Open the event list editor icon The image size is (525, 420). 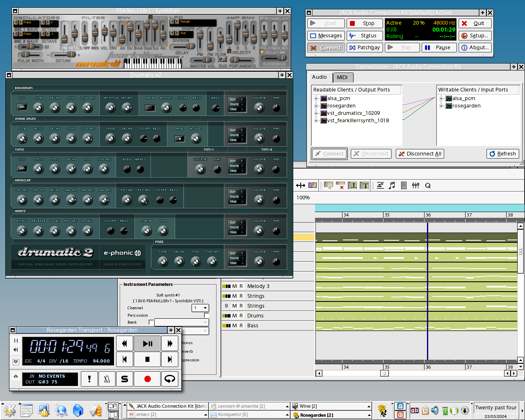pos(404,185)
